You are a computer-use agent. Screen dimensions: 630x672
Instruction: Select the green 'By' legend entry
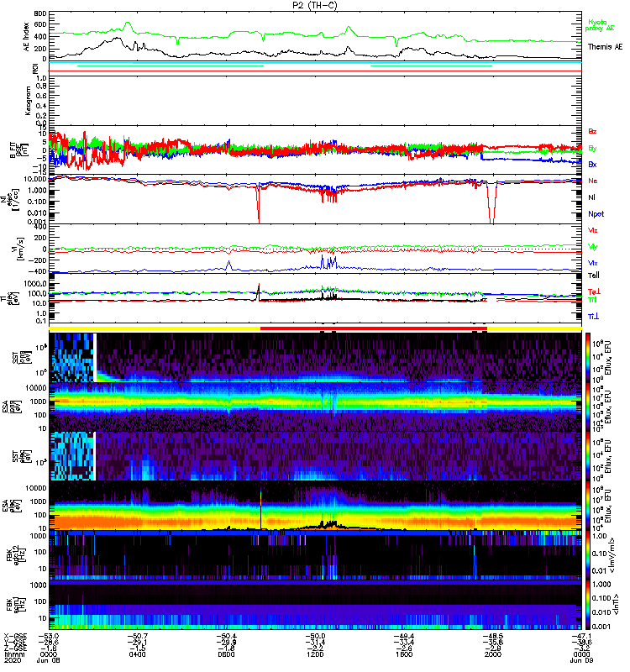point(592,148)
